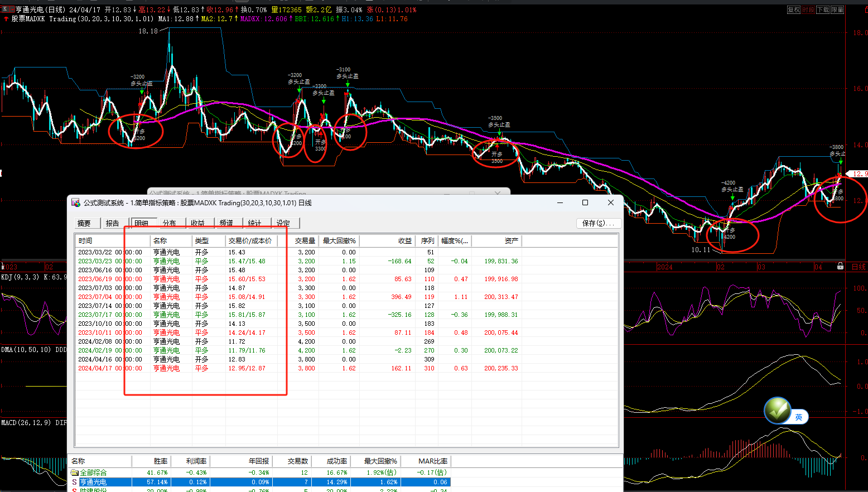This screenshot has height=492, width=868.
Task: Click the S icon beside 亨通光电 row
Action: coord(74,482)
